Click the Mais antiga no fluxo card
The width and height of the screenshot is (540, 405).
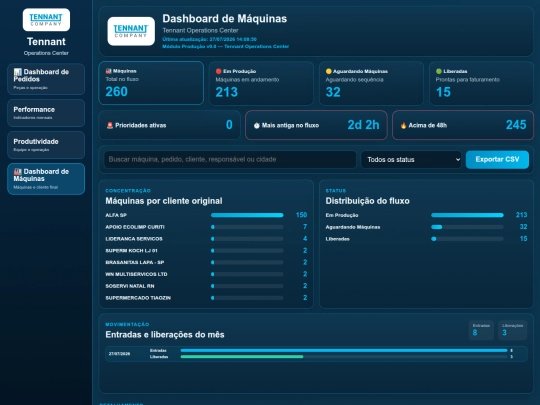coord(316,125)
